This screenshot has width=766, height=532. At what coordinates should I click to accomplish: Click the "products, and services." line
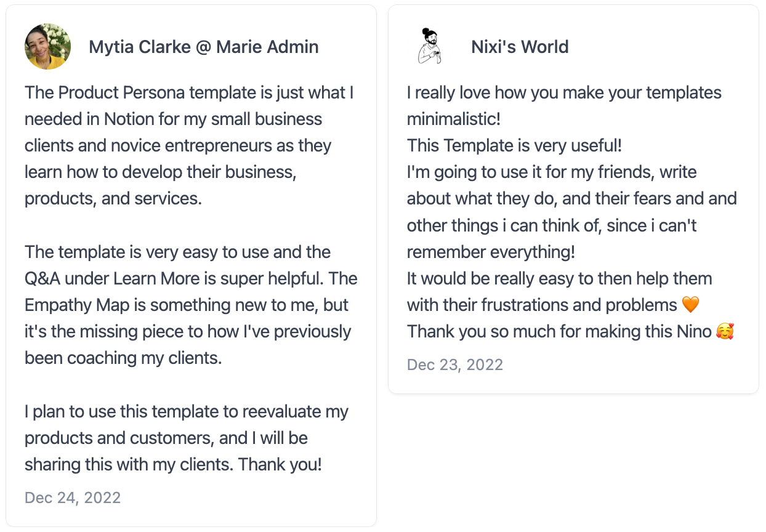coord(113,199)
